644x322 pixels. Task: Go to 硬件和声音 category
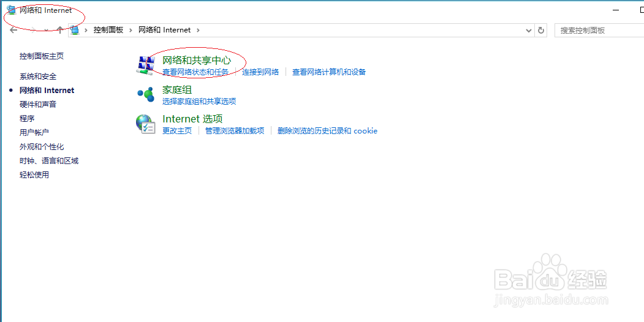coord(38,104)
